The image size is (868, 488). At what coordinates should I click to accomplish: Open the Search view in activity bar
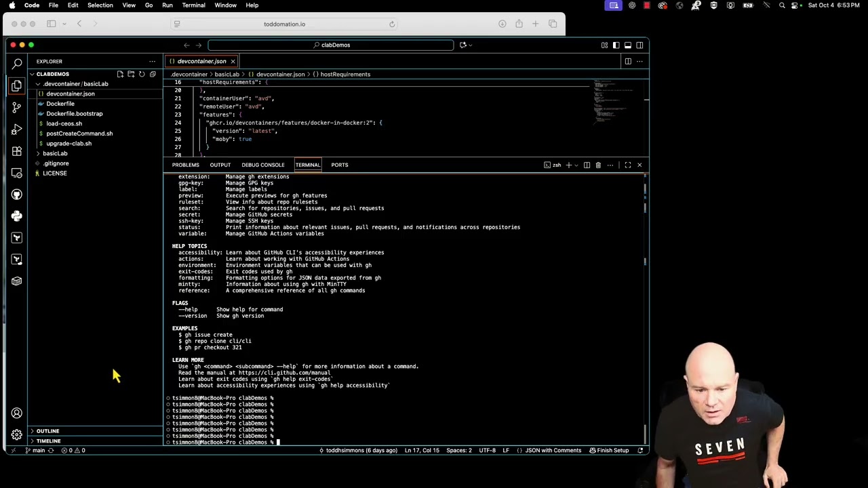click(x=17, y=64)
